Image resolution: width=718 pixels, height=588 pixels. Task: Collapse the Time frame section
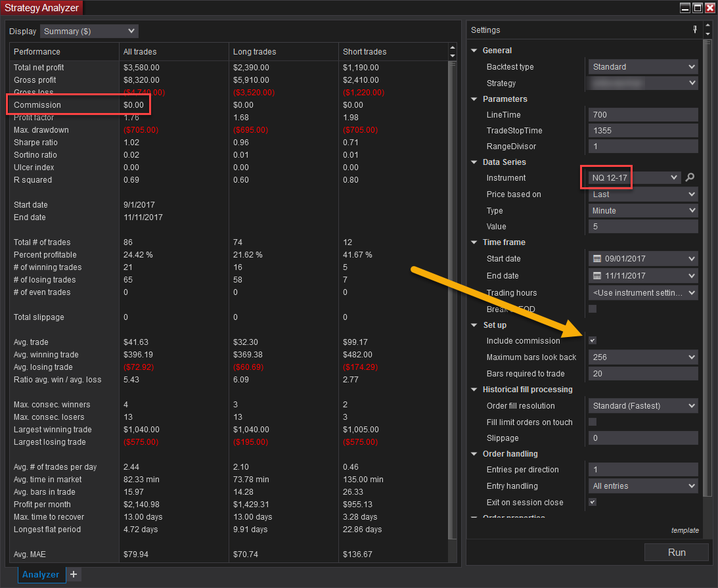tap(474, 242)
